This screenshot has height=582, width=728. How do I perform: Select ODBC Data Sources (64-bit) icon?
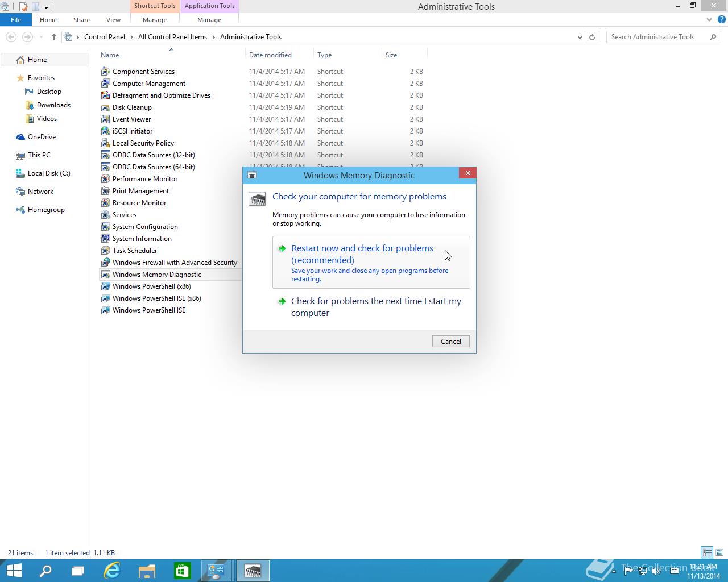pos(105,167)
